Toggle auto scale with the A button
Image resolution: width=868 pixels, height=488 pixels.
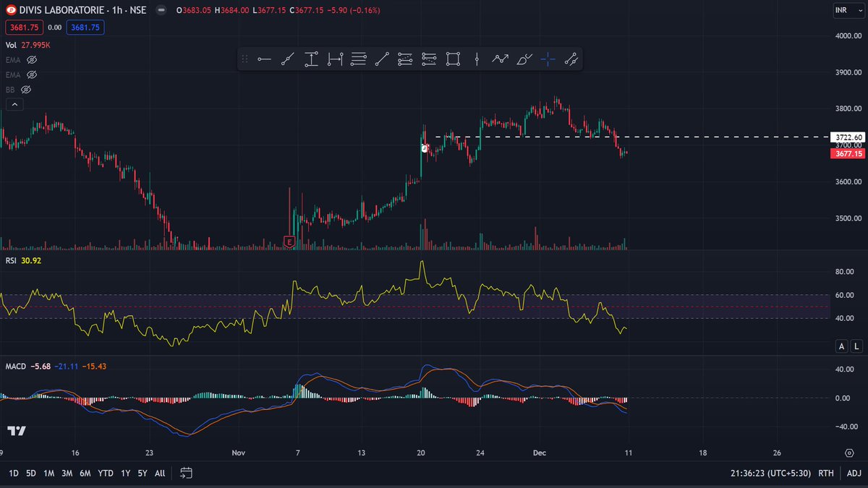coord(842,347)
